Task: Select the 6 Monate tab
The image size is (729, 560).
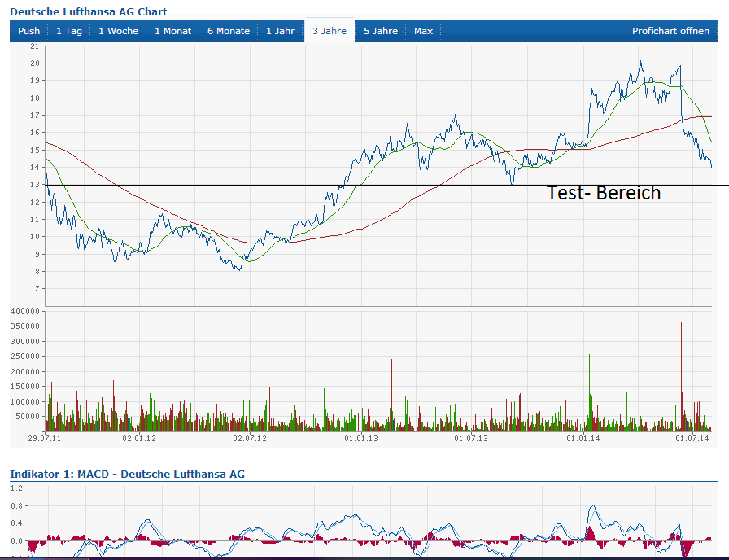Action: click(229, 31)
